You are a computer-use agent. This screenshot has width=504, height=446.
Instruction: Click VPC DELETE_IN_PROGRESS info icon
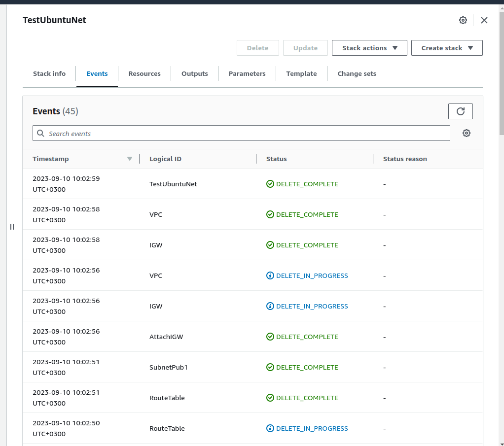coord(270,275)
